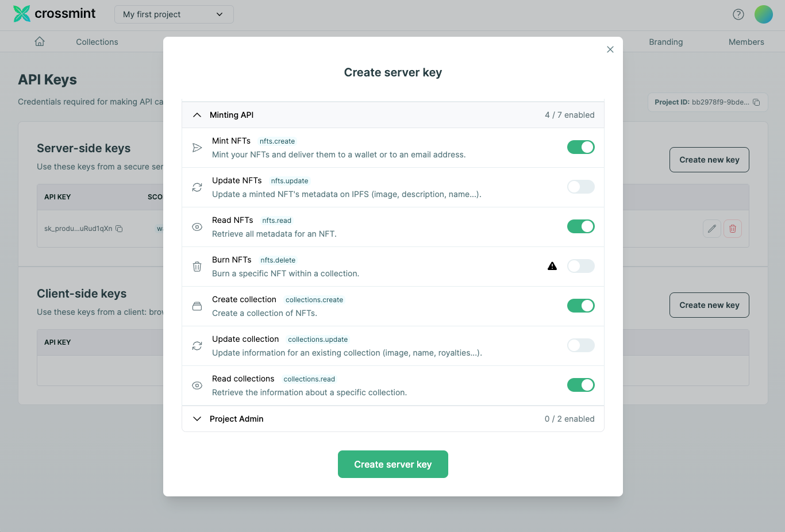Switch to the Branding tab
785x532 pixels.
pos(666,42)
